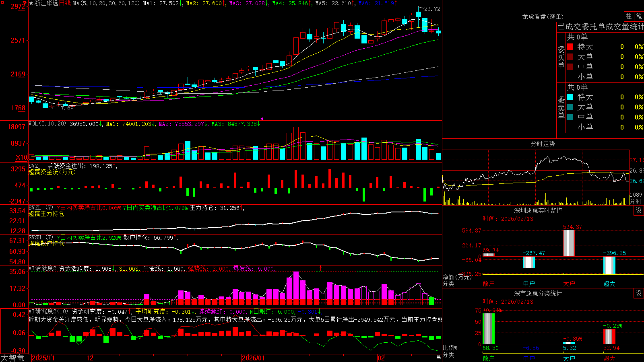644x362 pixels.
Task: Click the 龙虎看盘(逐单) panel title
Action: point(543,16)
